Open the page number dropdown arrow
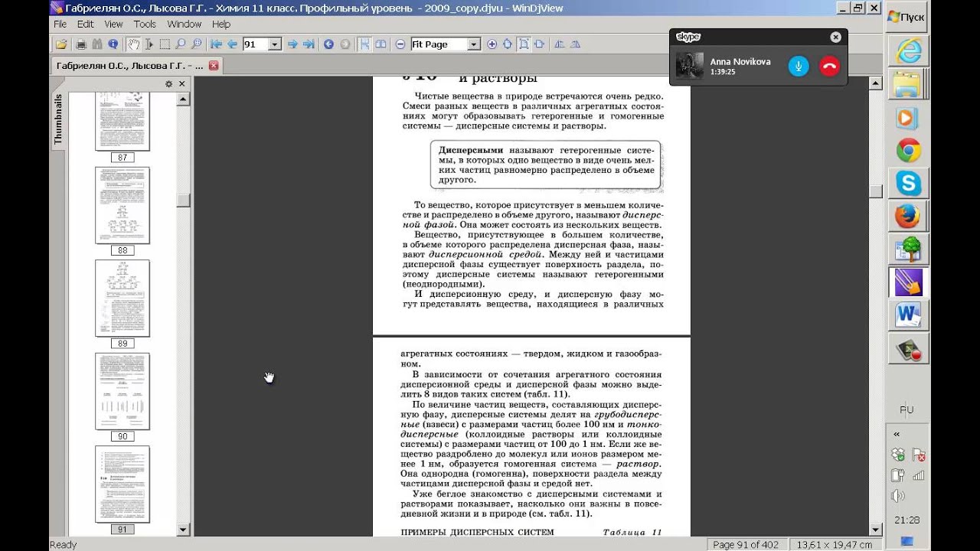This screenshot has width=980, height=551. click(x=275, y=44)
